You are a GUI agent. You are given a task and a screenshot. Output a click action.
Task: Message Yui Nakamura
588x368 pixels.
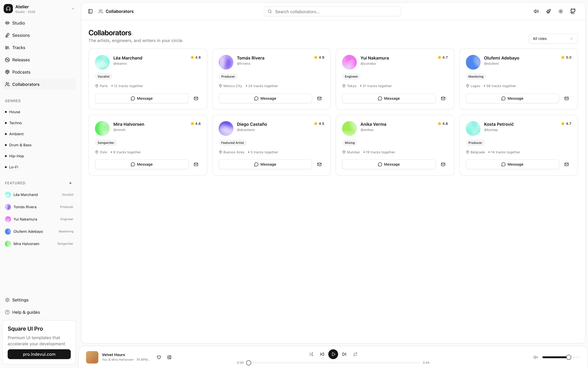click(x=389, y=98)
